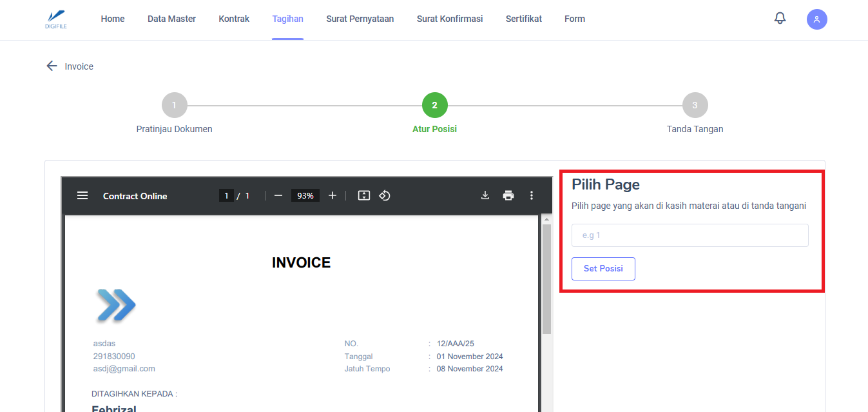Click the Digifile logo

pos(56,19)
